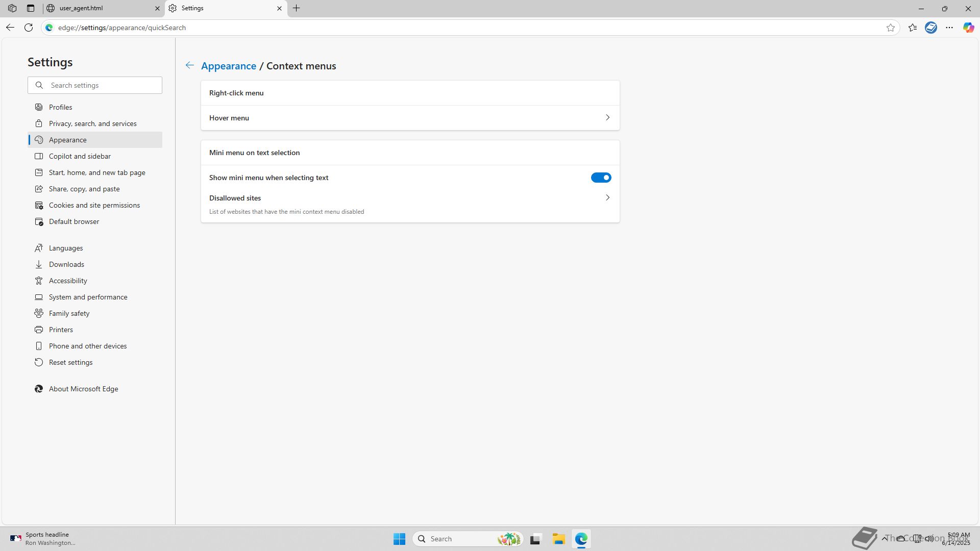Open a new tab with plus button
980x551 pixels.
point(297,8)
